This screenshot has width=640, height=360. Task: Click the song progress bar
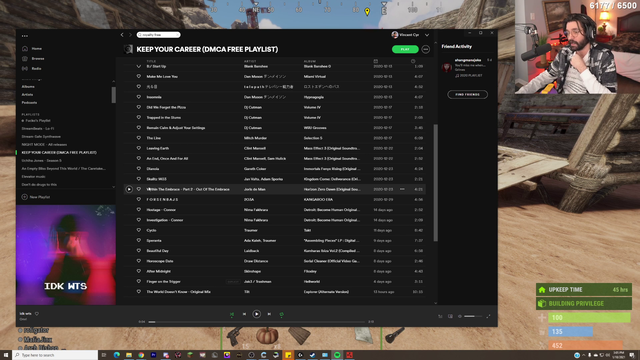point(257,322)
